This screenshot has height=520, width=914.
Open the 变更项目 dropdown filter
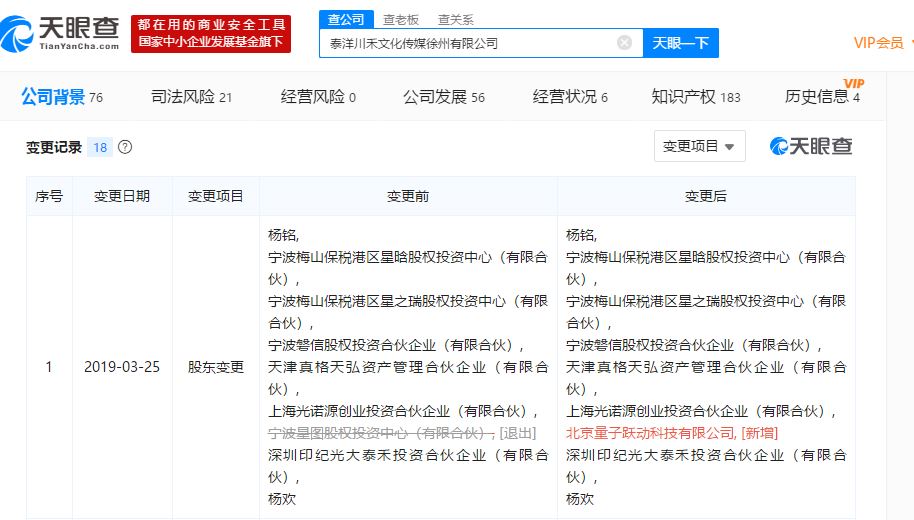coord(699,146)
